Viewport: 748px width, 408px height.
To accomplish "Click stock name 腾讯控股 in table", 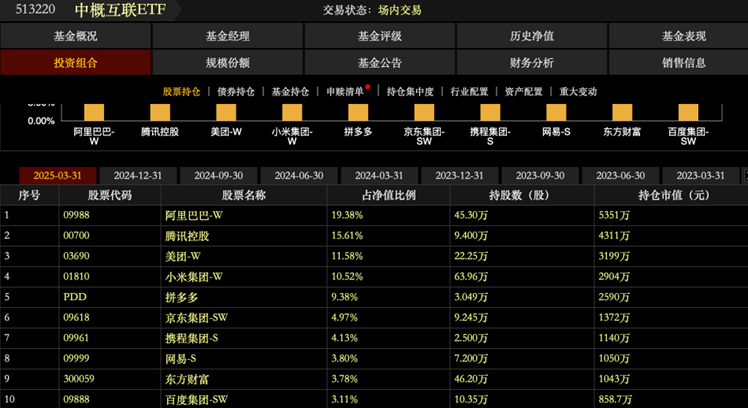I will coord(187,236).
